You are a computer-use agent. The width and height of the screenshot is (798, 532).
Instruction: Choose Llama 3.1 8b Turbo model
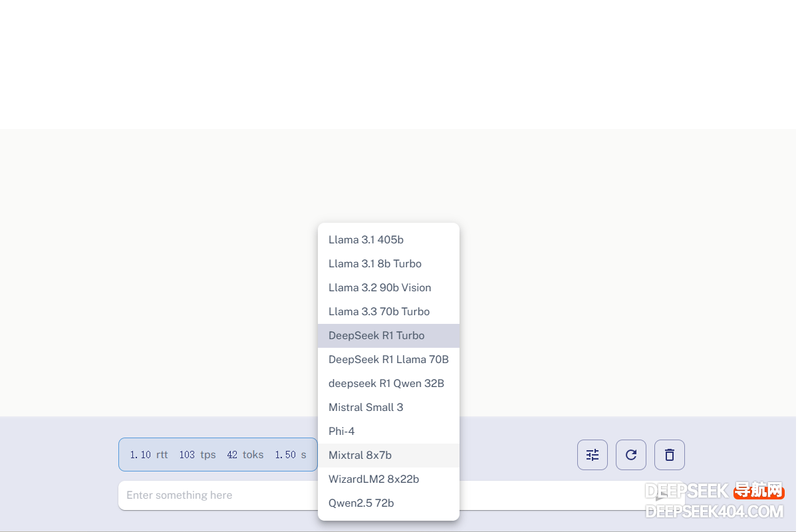388,264
